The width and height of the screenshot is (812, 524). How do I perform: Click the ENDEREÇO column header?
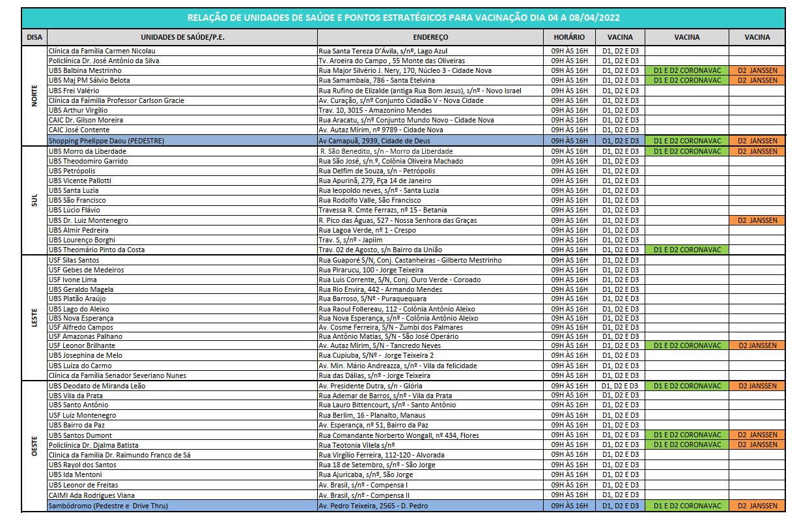430,38
